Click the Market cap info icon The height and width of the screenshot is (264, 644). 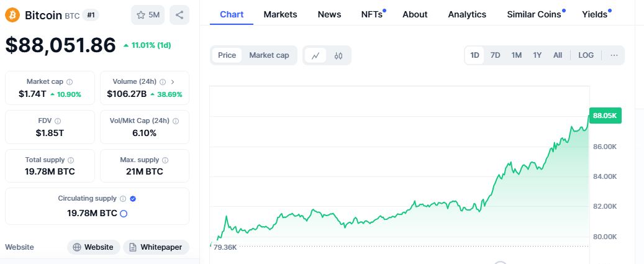(x=70, y=81)
